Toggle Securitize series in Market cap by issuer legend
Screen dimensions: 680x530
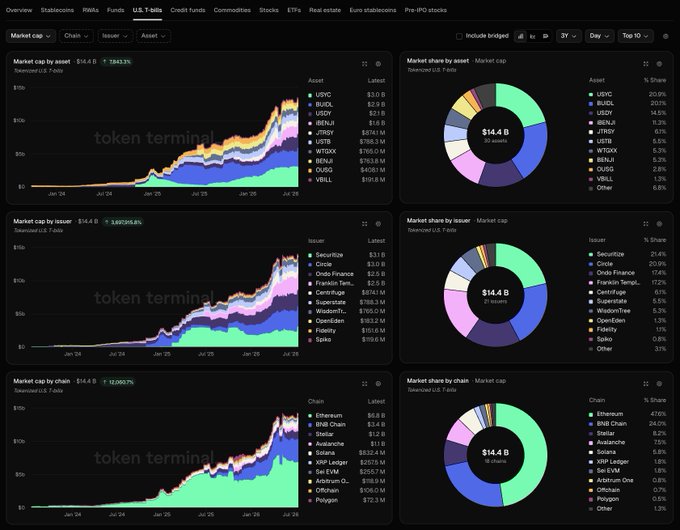[347, 255]
